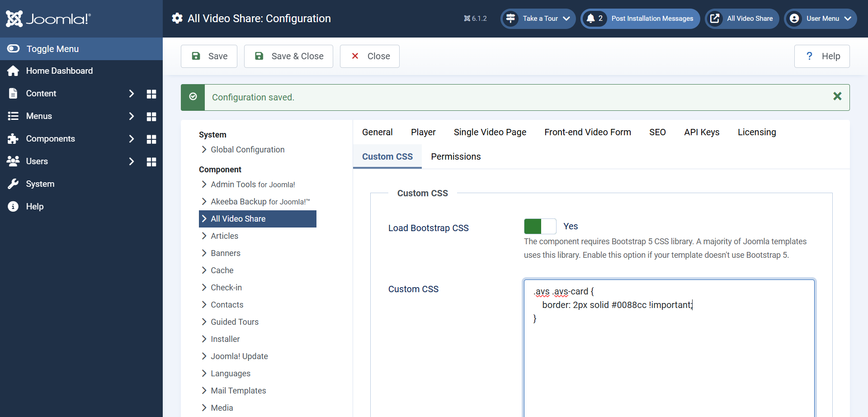The height and width of the screenshot is (417, 868).
Task: Click the Users group icon
Action: tap(13, 161)
